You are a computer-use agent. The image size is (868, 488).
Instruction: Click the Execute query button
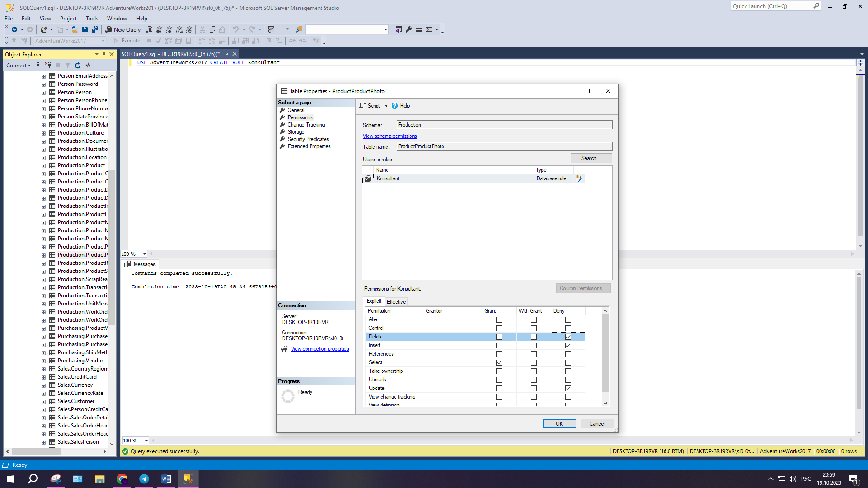[x=127, y=41]
